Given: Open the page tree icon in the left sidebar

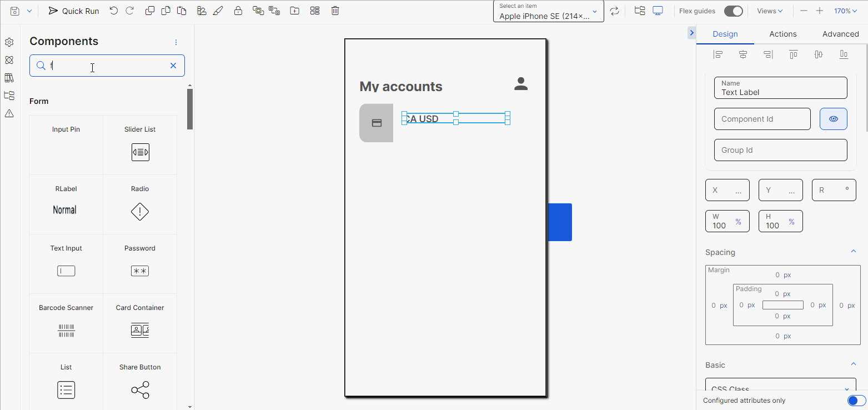Looking at the screenshot, I should click(x=9, y=95).
